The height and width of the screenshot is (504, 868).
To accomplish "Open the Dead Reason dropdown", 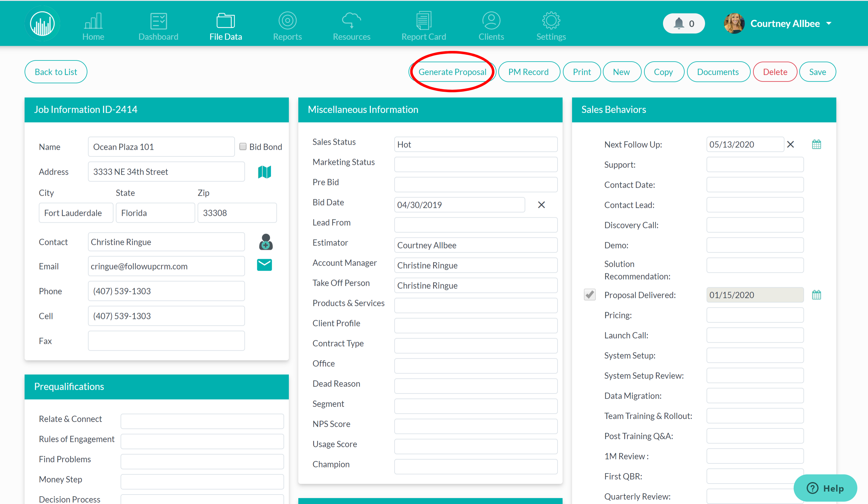I will pyautogui.click(x=476, y=386).
